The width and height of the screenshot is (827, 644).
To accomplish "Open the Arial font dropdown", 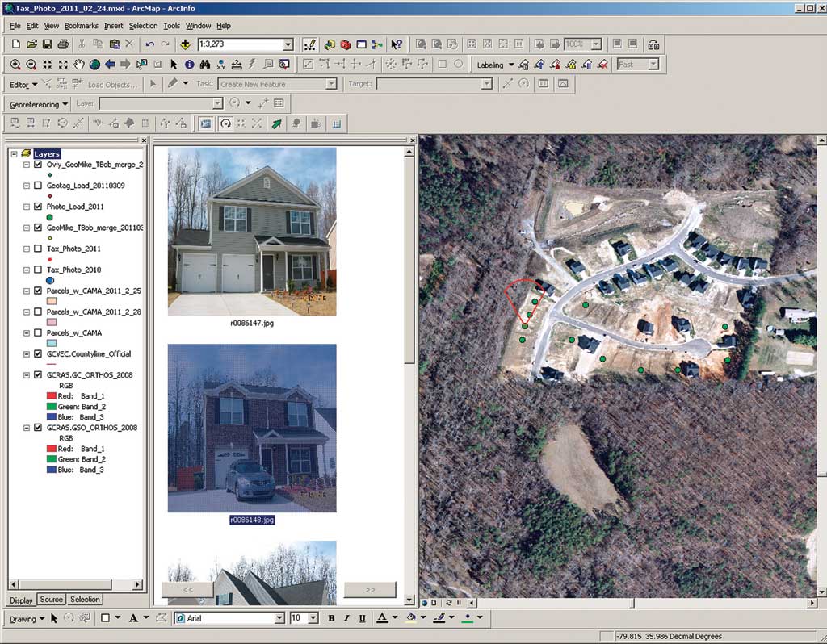I will coord(279,618).
